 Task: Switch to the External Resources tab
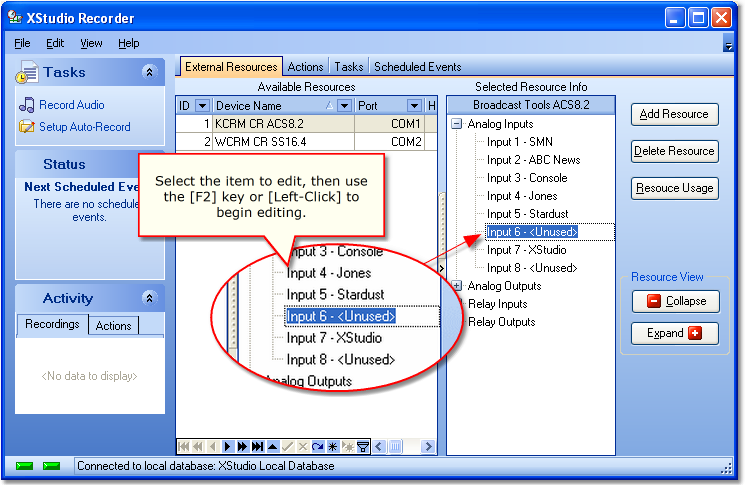click(x=231, y=67)
